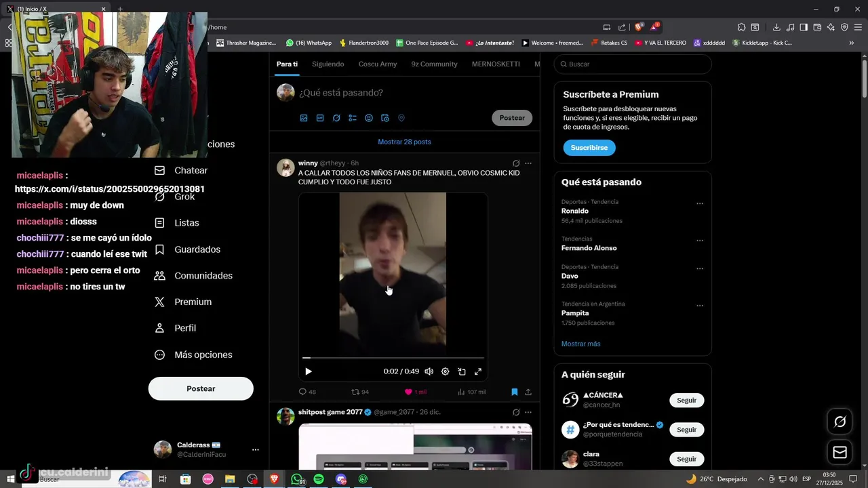Schedule the post with the calendar icon

point(385,118)
